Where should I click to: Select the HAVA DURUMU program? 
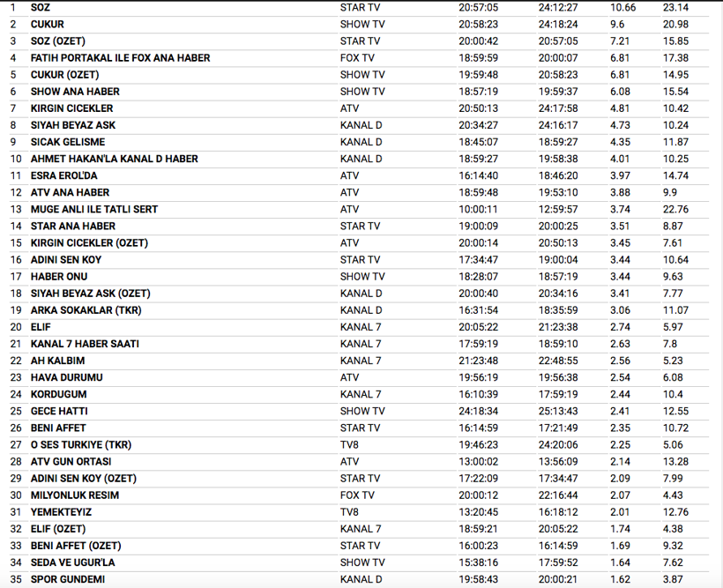click(67, 377)
